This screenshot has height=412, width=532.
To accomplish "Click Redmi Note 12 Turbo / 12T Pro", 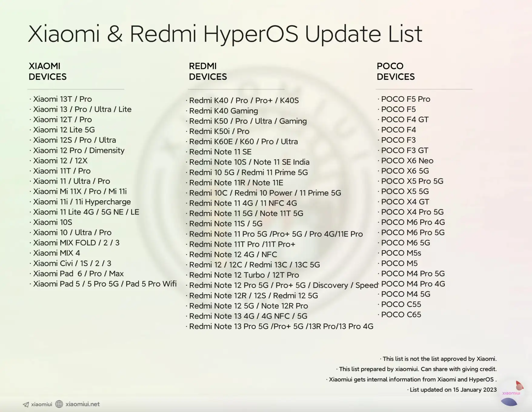I will 244,275.
